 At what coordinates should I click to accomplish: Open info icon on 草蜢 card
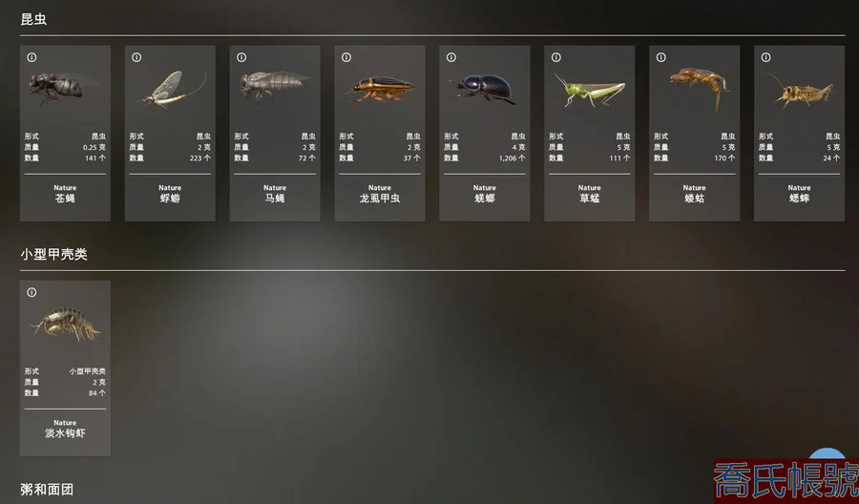(556, 57)
